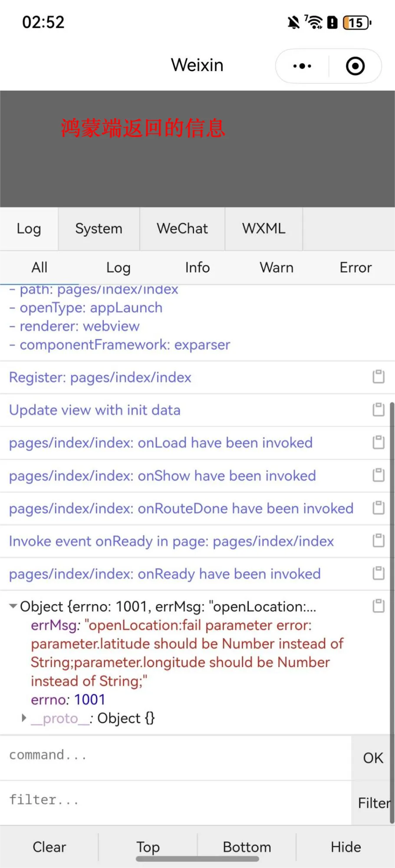Screen dimensions: 395x868
Task: Open the WXML tab
Action: (263, 229)
